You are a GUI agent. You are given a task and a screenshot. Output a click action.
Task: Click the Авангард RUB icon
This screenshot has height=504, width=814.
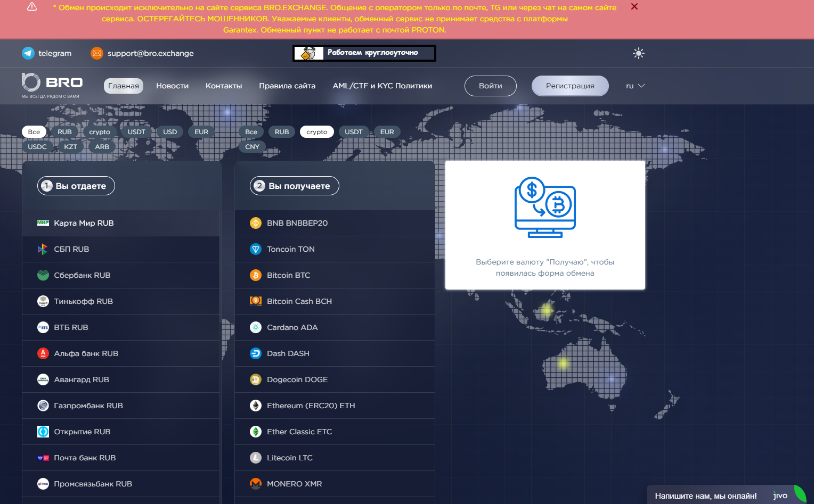tap(43, 379)
